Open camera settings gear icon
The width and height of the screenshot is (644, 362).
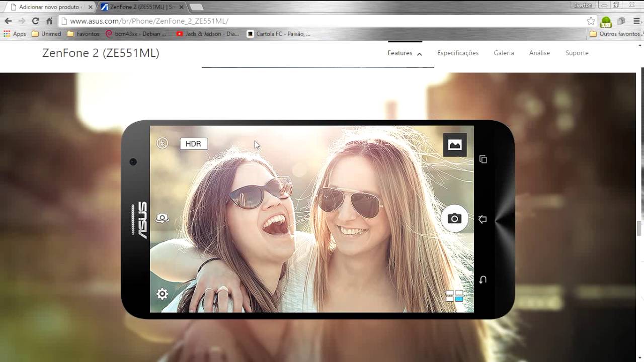tap(162, 294)
